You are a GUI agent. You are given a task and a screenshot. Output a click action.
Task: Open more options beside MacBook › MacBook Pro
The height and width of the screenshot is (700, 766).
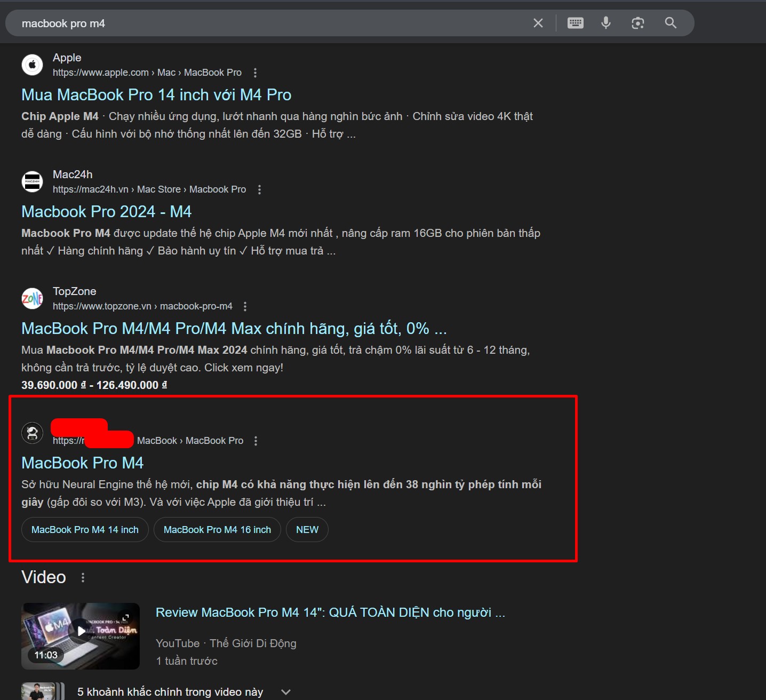coord(256,441)
